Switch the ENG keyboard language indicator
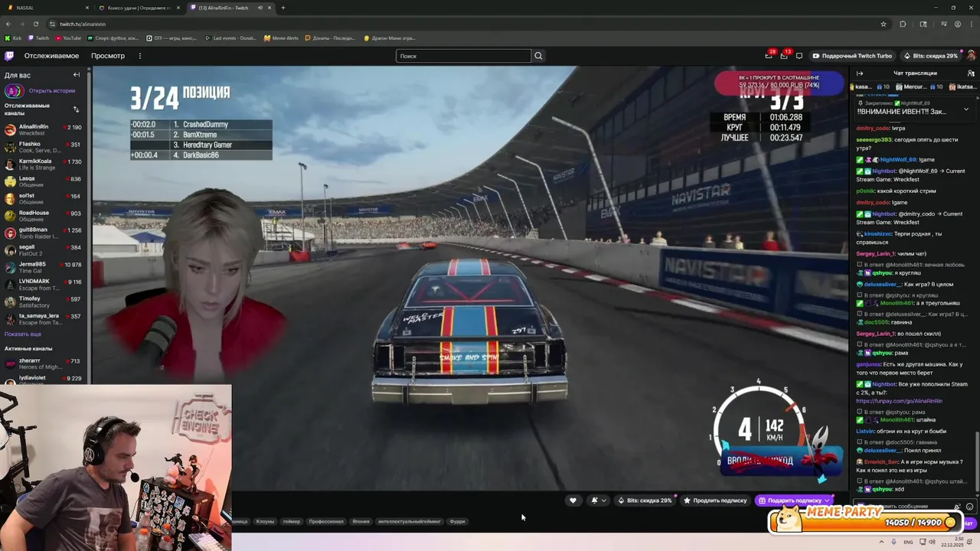This screenshot has height=551, width=980. 908,542
